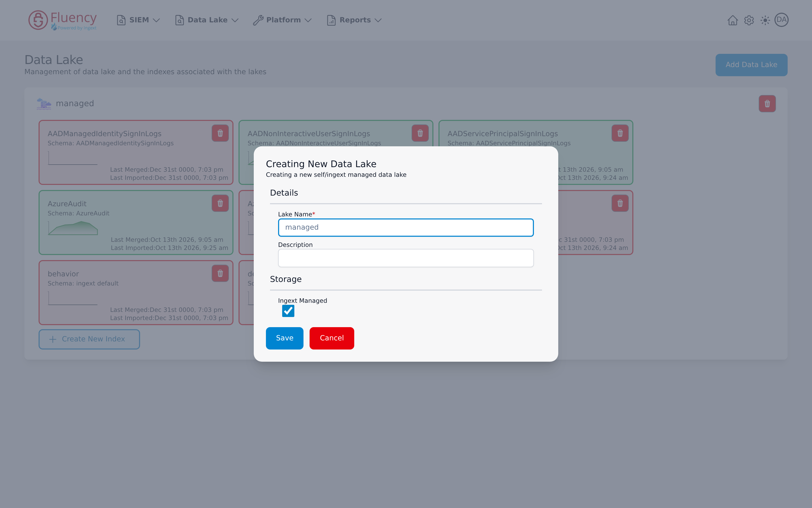This screenshot has height=508, width=812.
Task: Expand the Data Lake dropdown chevron
Action: click(235, 20)
